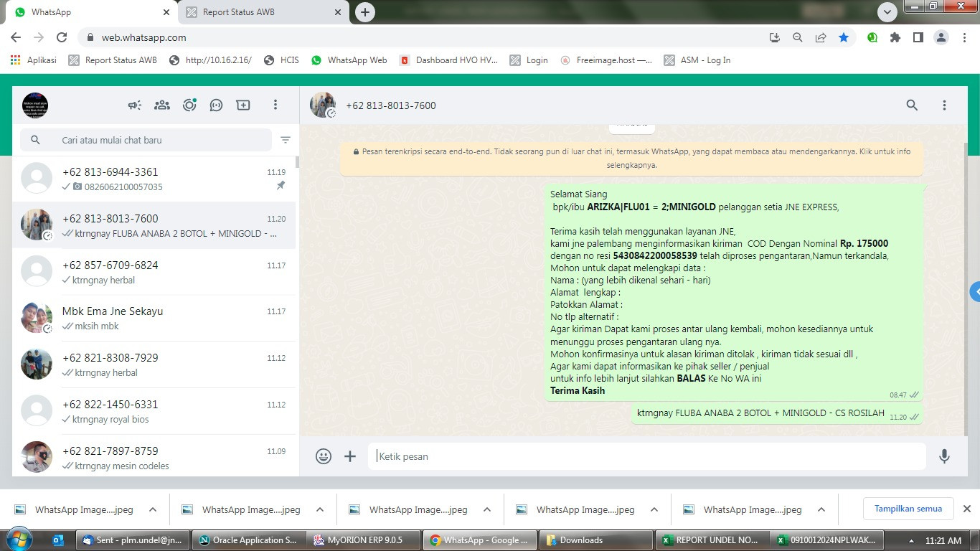
Task: Open chat +62 813-6944-3361
Action: 154,179
